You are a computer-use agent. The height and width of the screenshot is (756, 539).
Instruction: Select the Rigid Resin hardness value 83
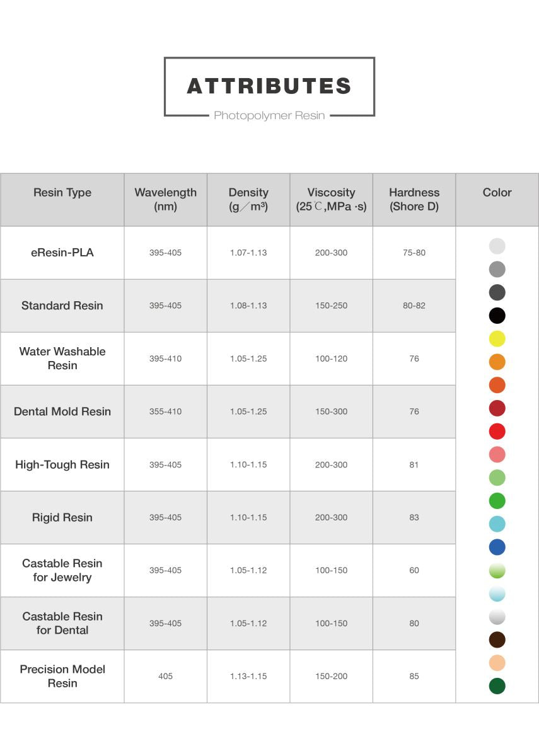(x=414, y=517)
